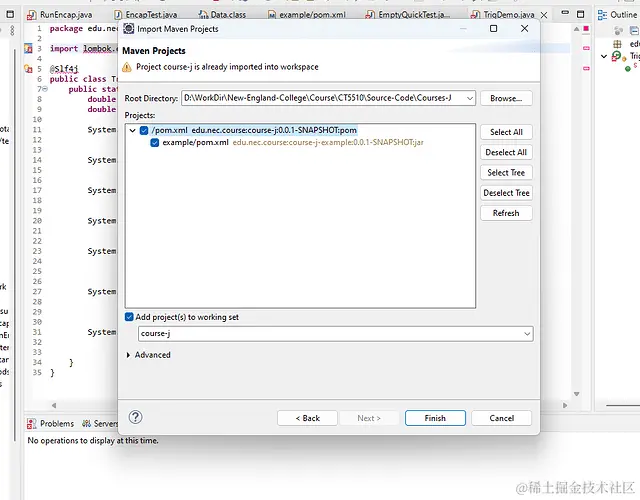Click the Select Tree button
Image resolution: width=640 pixels, height=500 pixels.
click(x=506, y=173)
